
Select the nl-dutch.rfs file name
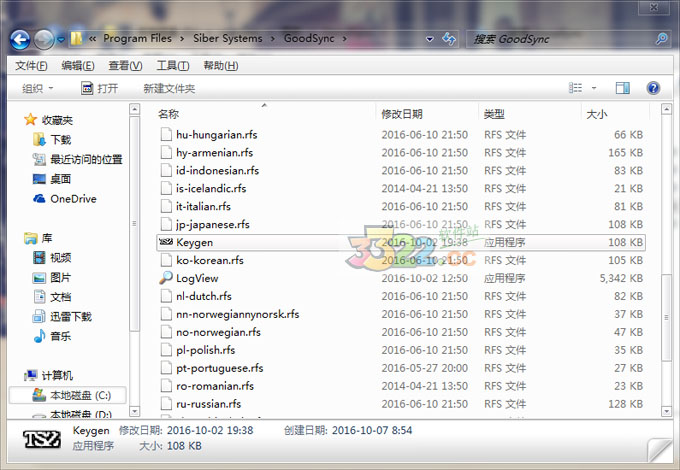pos(204,296)
